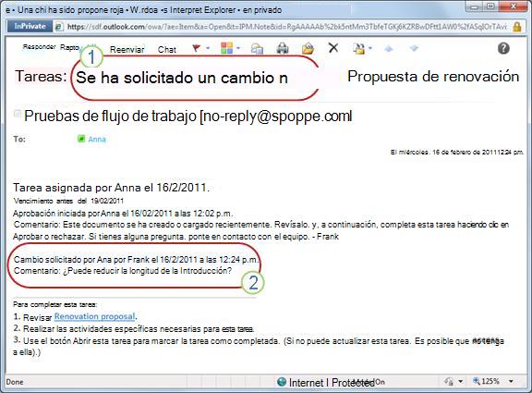Click the address bar URL field
The image size is (532, 393).
click(286, 27)
